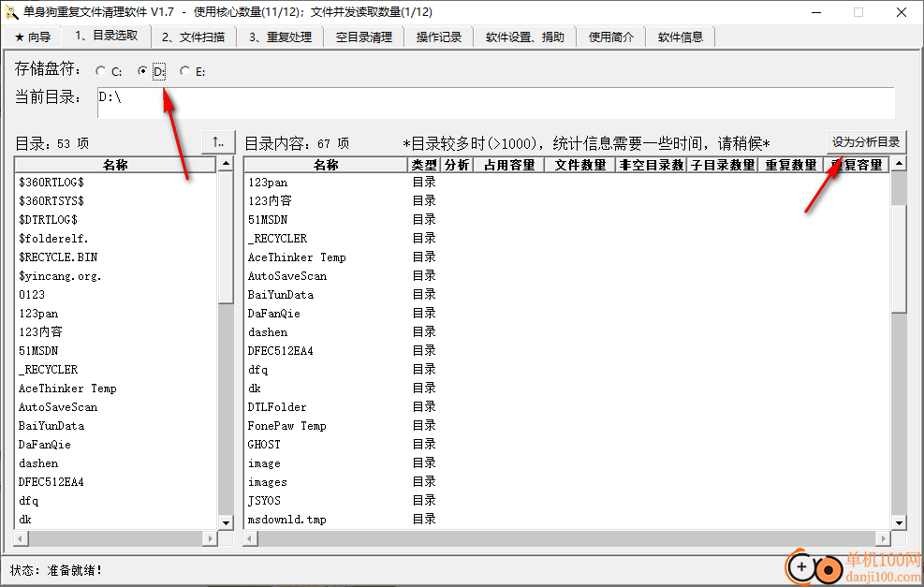Screen dimensions: 924x587
Task: Click the 重复数量 column header
Action: pos(791,165)
